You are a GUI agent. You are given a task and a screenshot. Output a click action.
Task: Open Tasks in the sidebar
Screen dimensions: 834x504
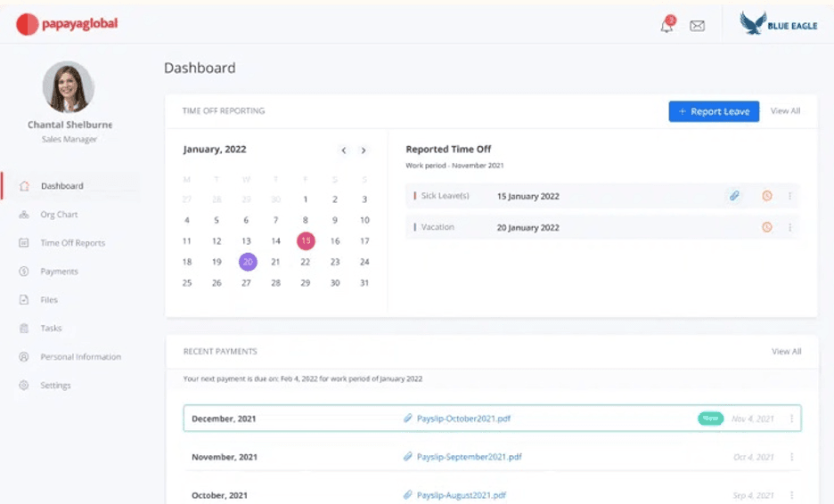coord(51,328)
